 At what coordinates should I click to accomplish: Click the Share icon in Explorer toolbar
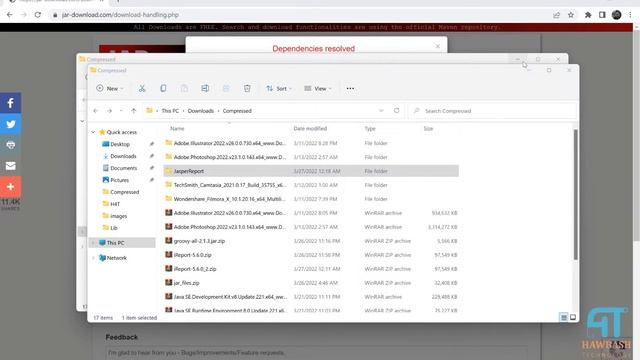click(x=226, y=88)
